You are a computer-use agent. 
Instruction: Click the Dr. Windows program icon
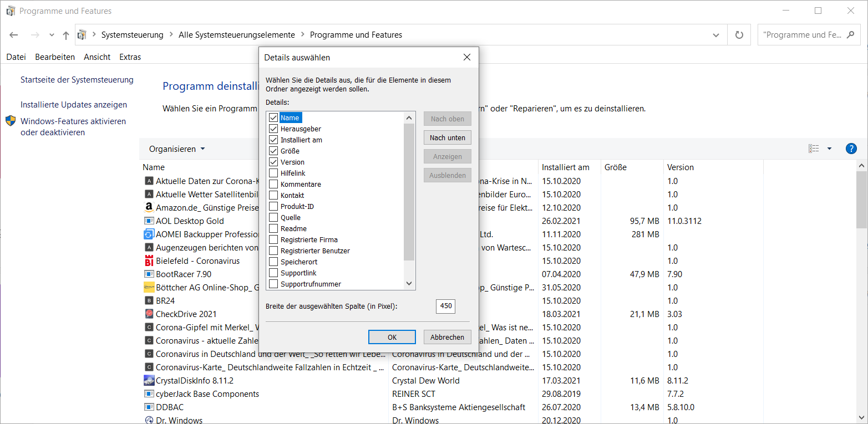(x=149, y=420)
